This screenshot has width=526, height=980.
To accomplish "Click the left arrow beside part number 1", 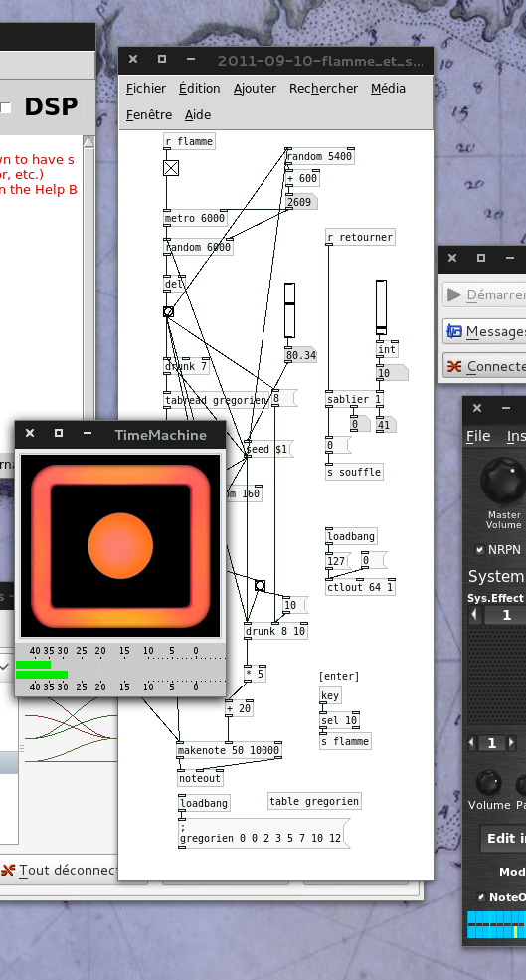I will (473, 743).
